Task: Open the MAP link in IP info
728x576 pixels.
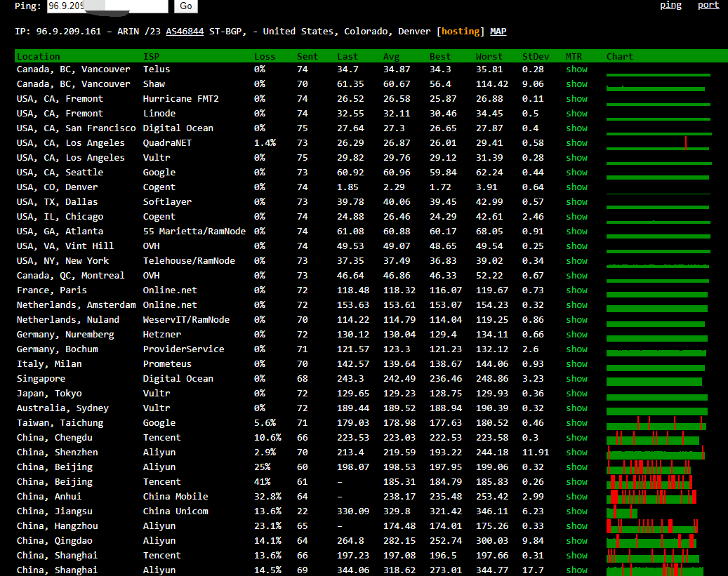Action: [x=498, y=32]
